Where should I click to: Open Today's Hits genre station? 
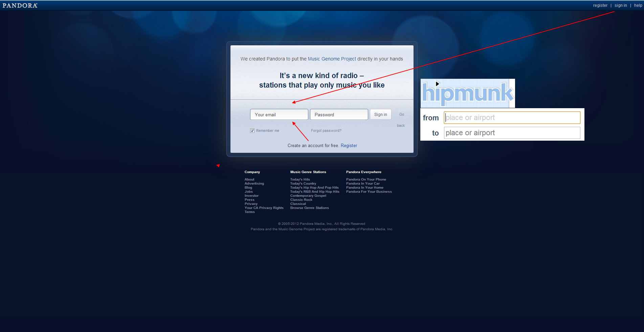point(300,180)
